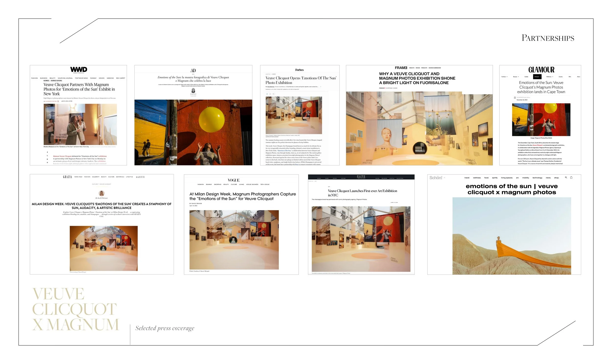Image resolution: width=612 pixels, height=364 pixels.
Task: Open search in the Schön! header
Action: 566,177
